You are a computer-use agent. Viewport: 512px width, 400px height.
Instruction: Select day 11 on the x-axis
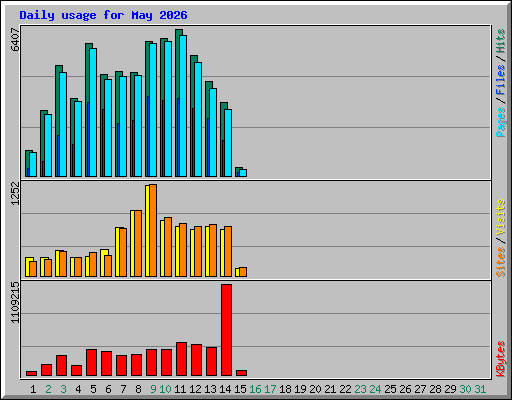[x=180, y=389]
